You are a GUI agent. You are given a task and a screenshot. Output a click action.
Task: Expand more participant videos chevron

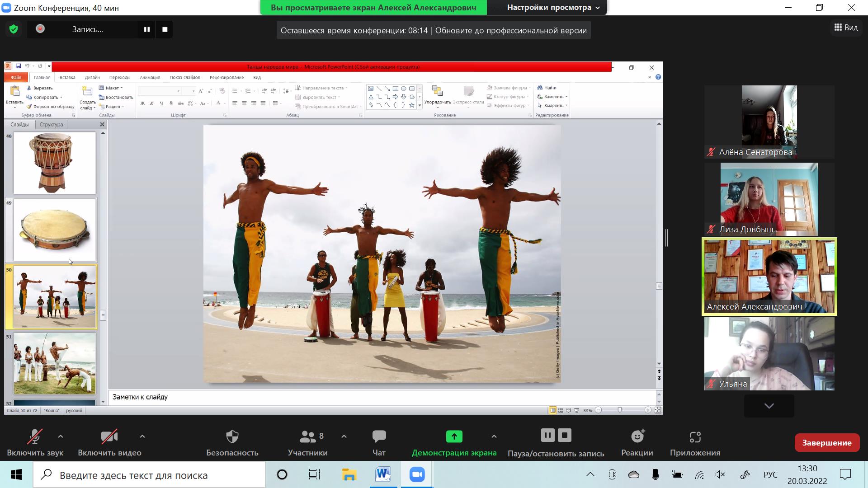769,406
